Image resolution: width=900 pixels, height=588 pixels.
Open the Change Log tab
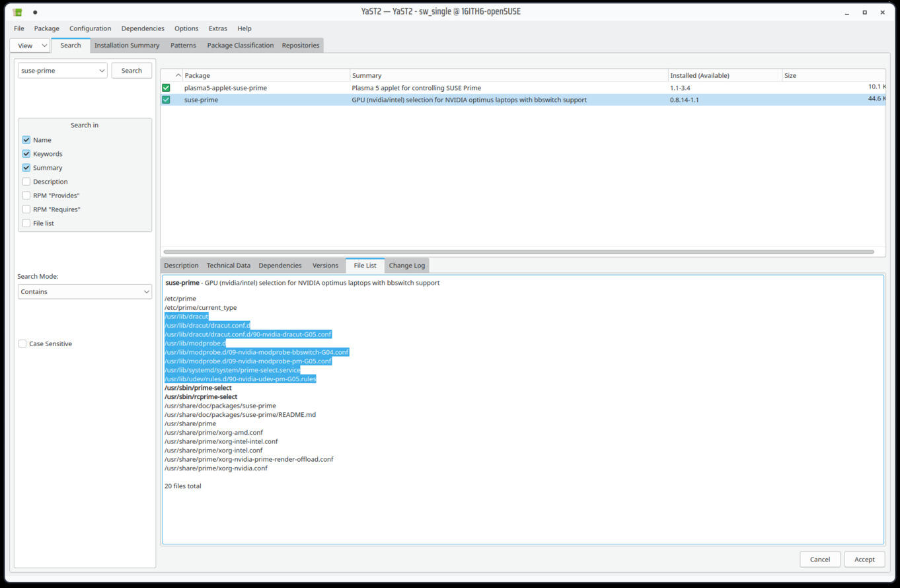click(407, 266)
